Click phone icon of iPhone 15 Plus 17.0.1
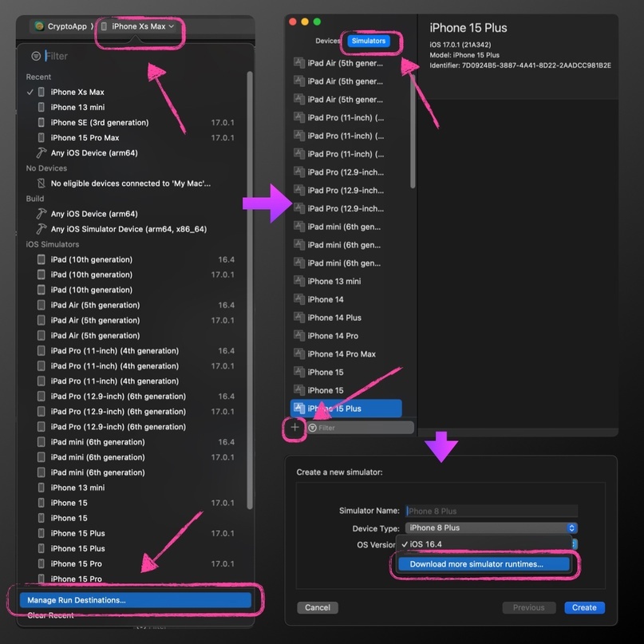The image size is (644, 644). 41,533
